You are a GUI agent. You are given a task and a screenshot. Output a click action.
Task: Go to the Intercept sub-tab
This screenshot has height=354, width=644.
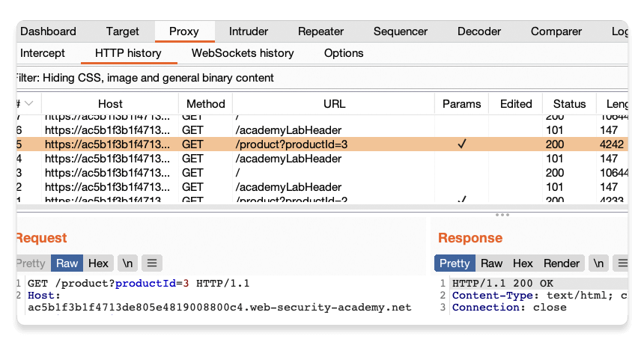[x=43, y=53]
